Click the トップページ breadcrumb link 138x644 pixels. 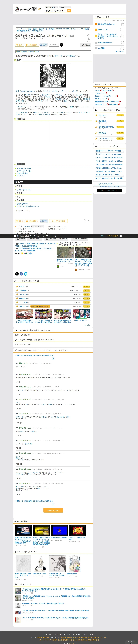pos(22,29)
